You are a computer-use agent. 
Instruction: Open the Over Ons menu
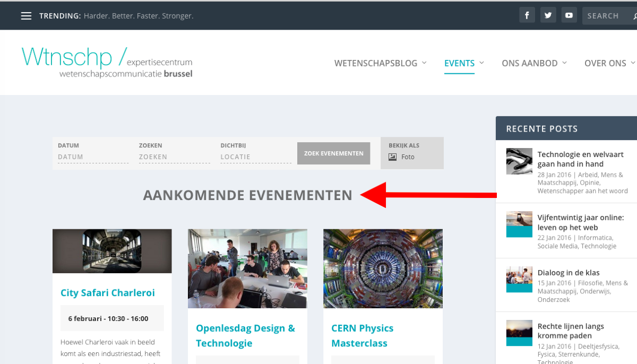609,63
